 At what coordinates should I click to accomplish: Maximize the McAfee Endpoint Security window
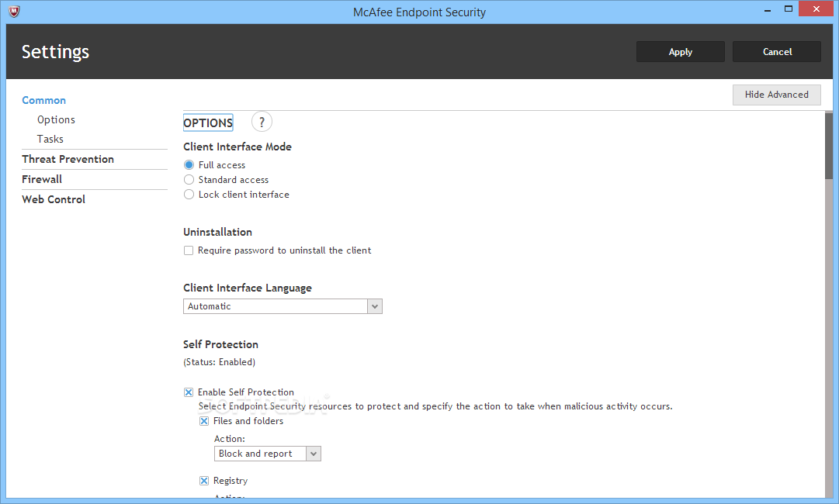pos(789,9)
